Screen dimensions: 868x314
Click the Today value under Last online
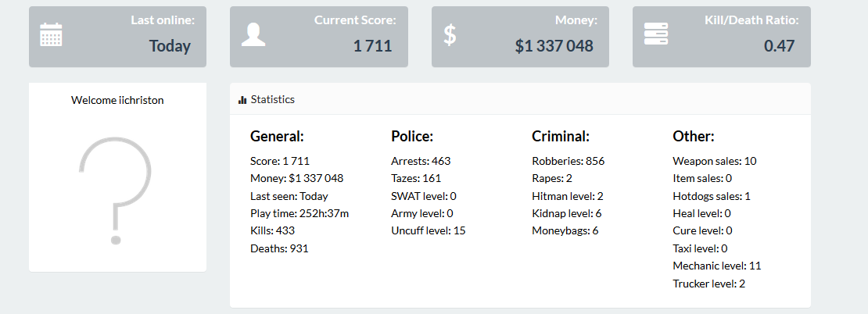click(170, 46)
